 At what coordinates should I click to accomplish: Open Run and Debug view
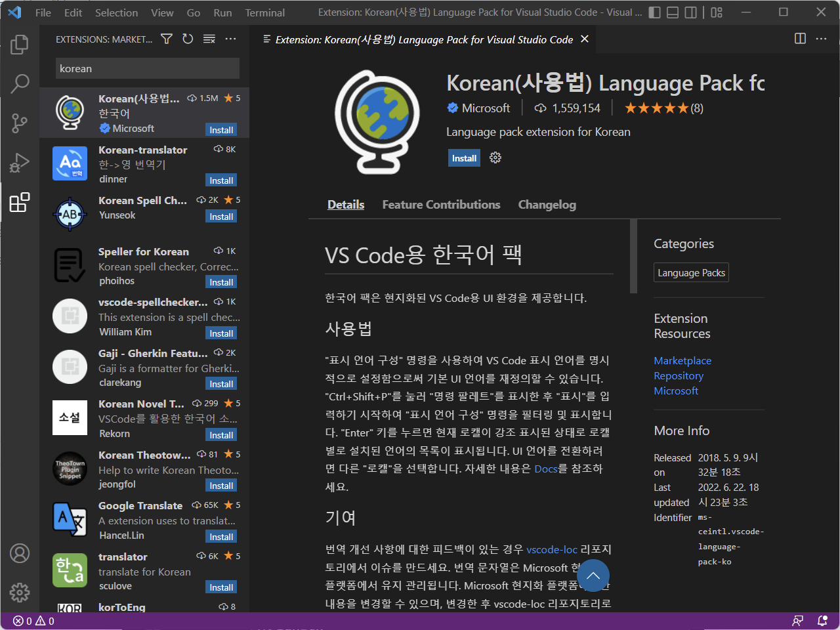tap(20, 162)
